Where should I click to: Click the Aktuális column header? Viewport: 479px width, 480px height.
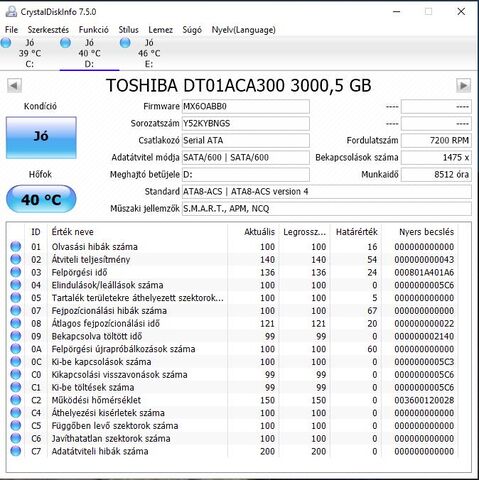pos(253,232)
